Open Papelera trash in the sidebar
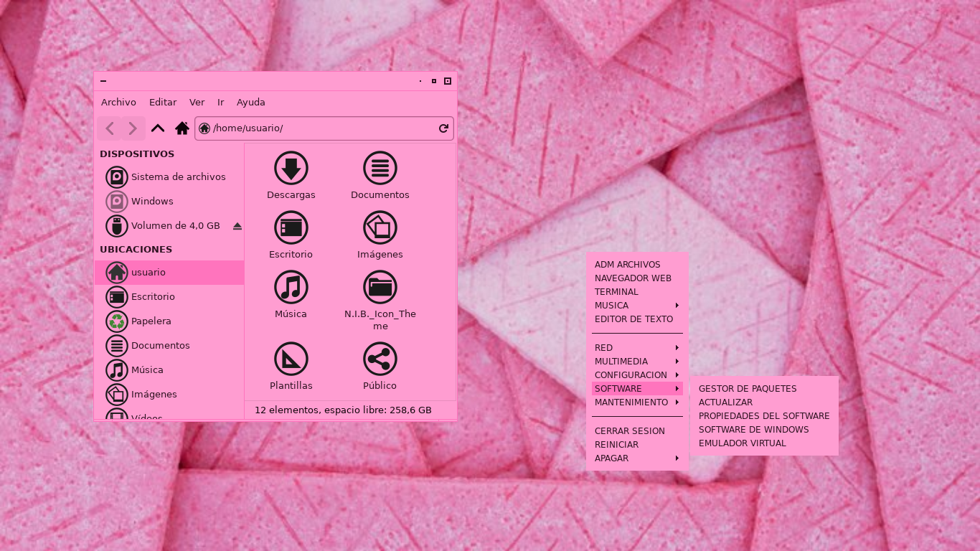980x551 pixels. pyautogui.click(x=169, y=321)
